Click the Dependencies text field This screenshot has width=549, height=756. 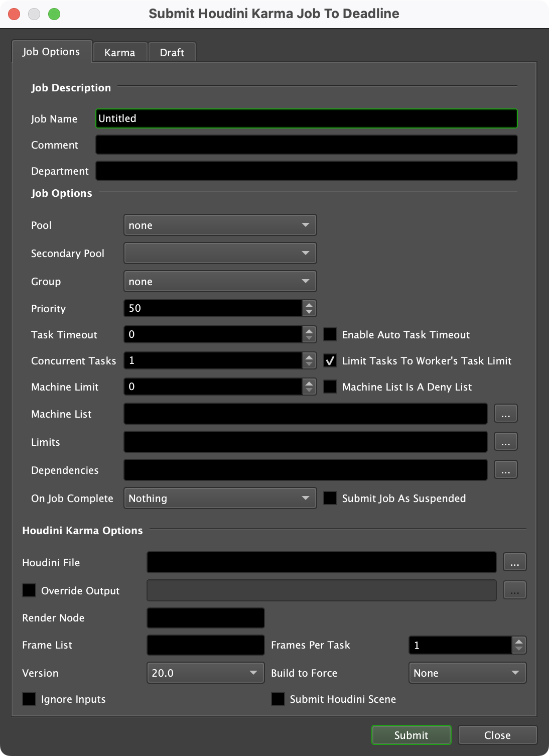click(x=306, y=470)
